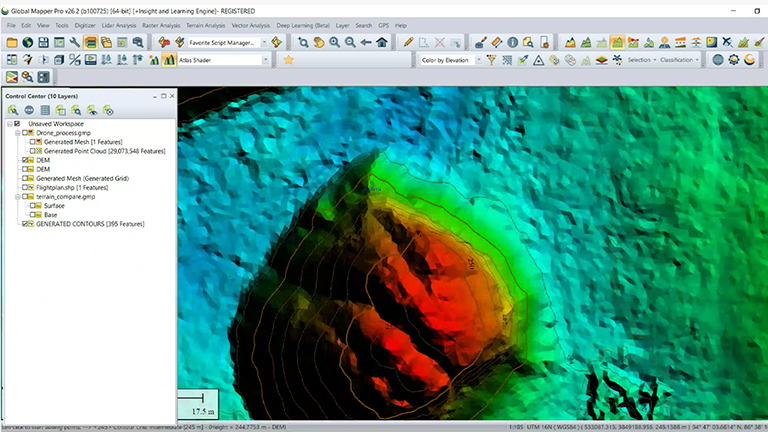Collapse the Drone_process.gmp tree node
This screenshot has height=432, width=768.
(18, 133)
